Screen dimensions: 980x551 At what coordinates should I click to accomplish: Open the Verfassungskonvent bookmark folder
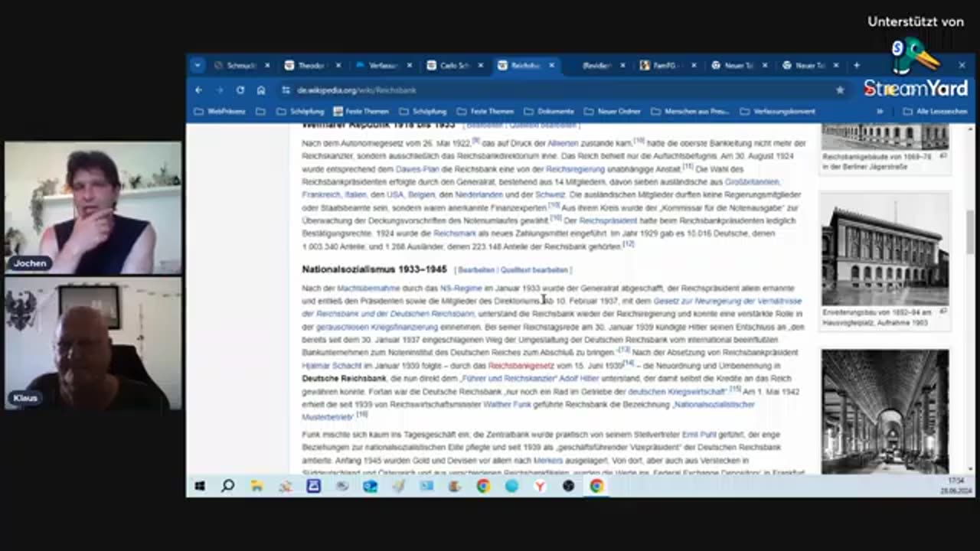[x=777, y=112]
